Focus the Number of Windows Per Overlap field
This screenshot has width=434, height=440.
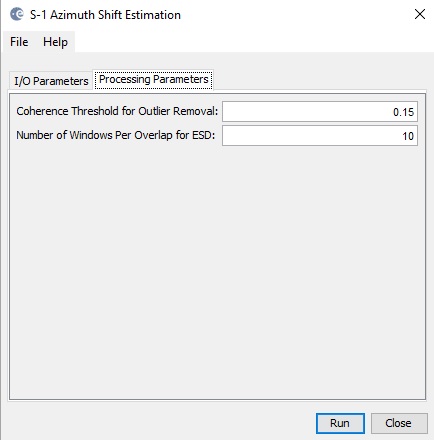(x=320, y=136)
